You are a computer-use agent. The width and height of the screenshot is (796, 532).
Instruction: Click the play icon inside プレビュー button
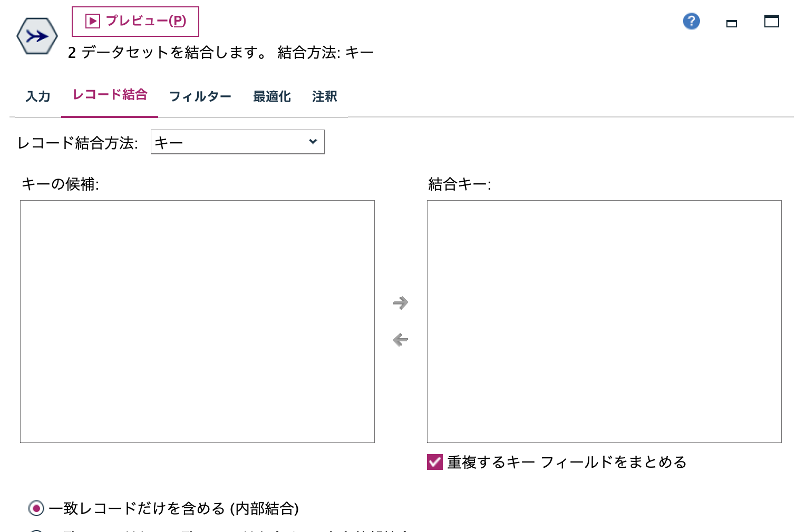tap(92, 21)
